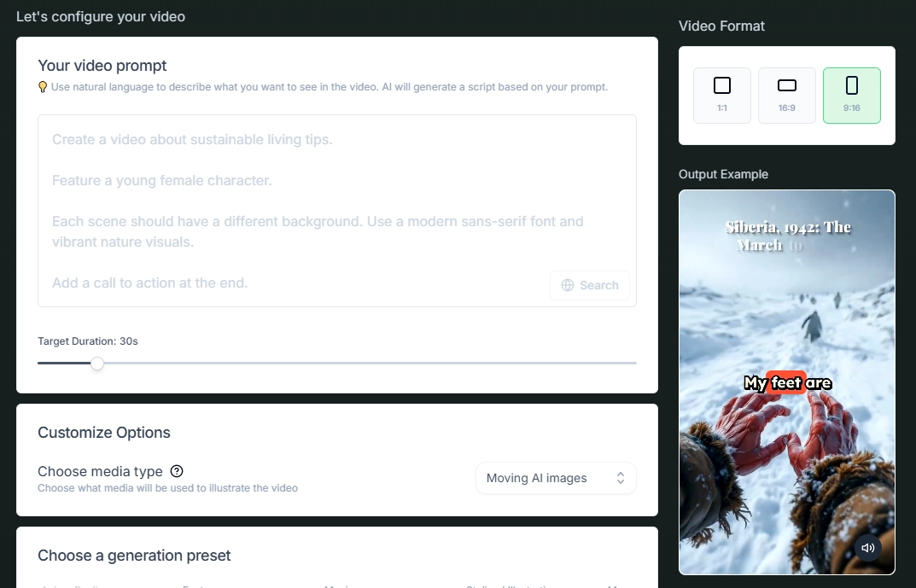Viewport: 916px width, 588px height.
Task: Click the up-down chevron on the media type selector
Action: [621, 478]
